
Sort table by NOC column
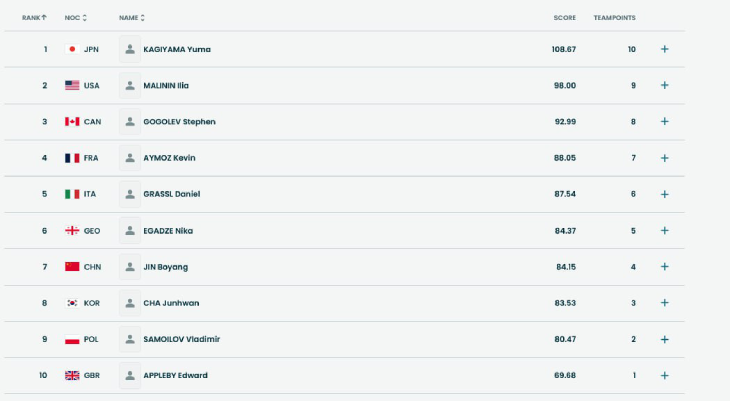75,18
